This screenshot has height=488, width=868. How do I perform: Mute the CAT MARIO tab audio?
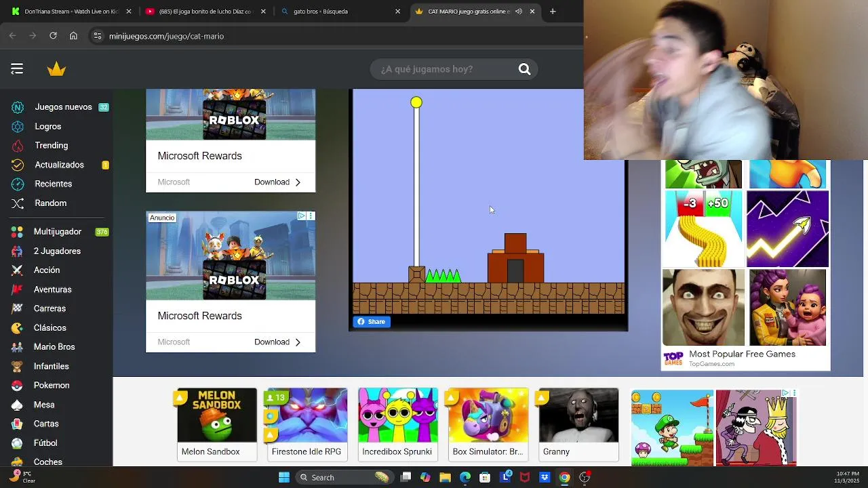pyautogui.click(x=519, y=12)
